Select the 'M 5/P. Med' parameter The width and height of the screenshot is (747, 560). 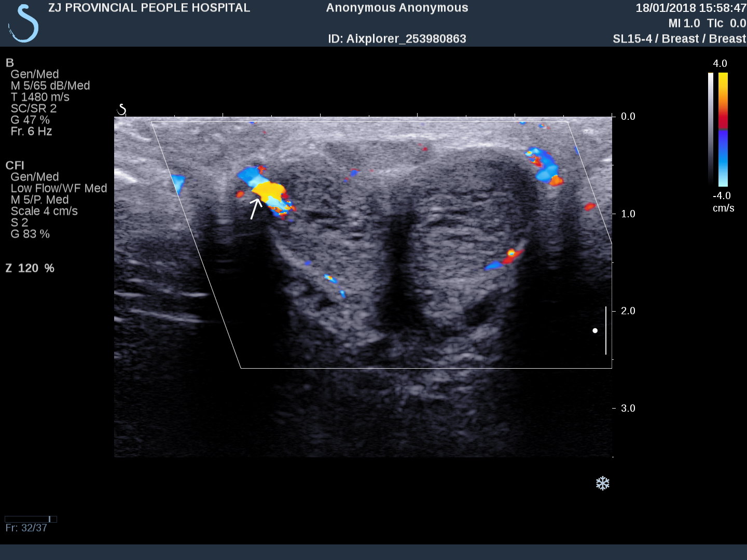point(39,200)
